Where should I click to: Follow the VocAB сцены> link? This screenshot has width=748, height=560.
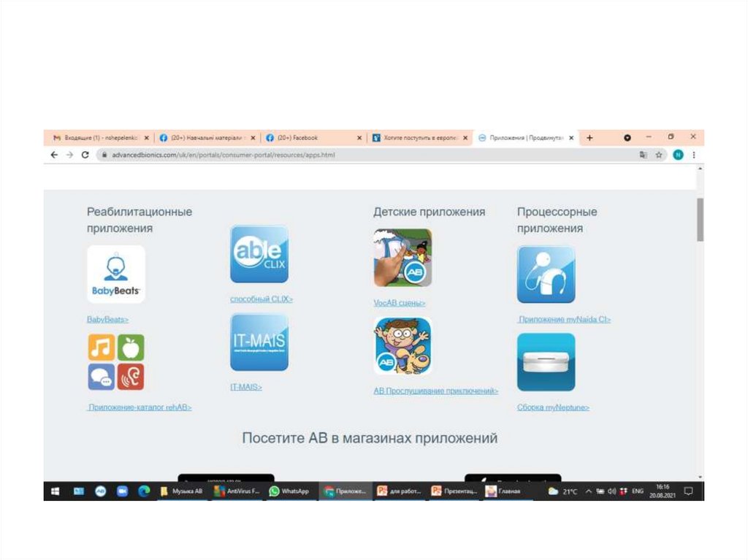point(400,303)
